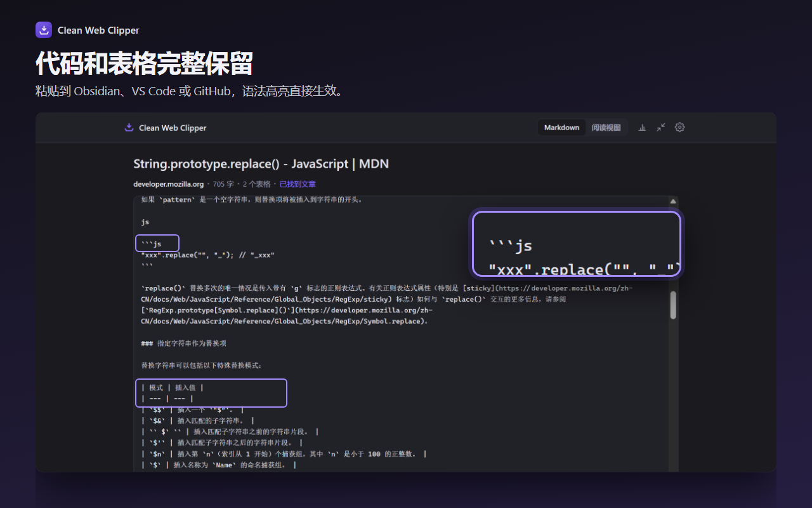Click the ```js code fence line
Screen dimensions: 812x508
[x=151, y=244]
